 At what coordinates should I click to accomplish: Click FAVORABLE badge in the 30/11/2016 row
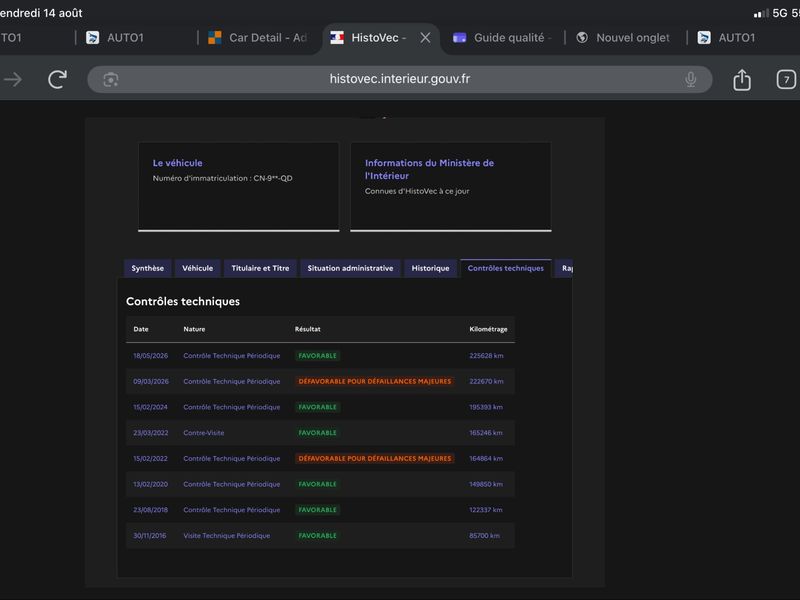click(317, 535)
